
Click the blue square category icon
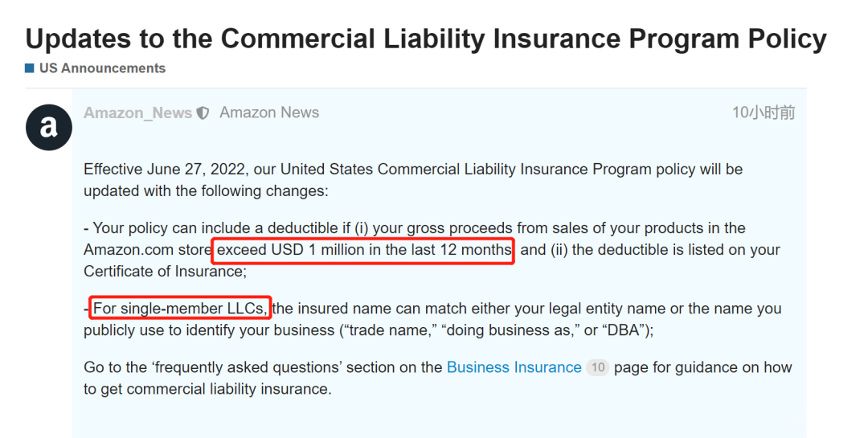tap(30, 68)
